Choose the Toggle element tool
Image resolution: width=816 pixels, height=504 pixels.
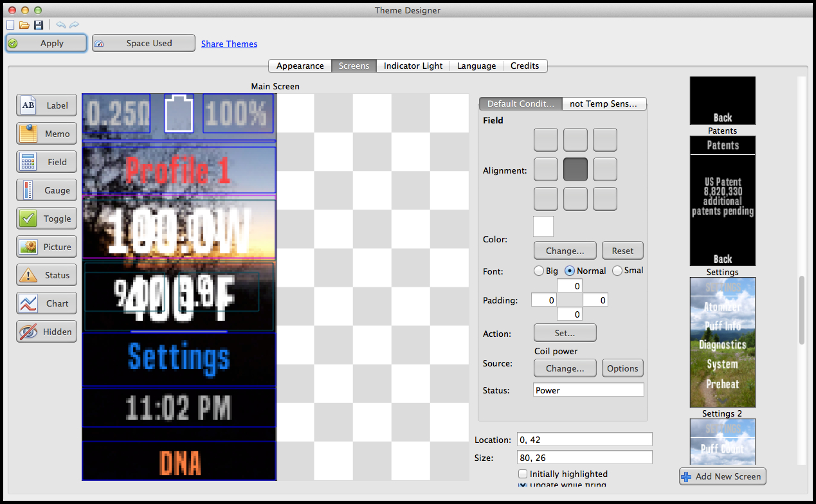(46, 219)
